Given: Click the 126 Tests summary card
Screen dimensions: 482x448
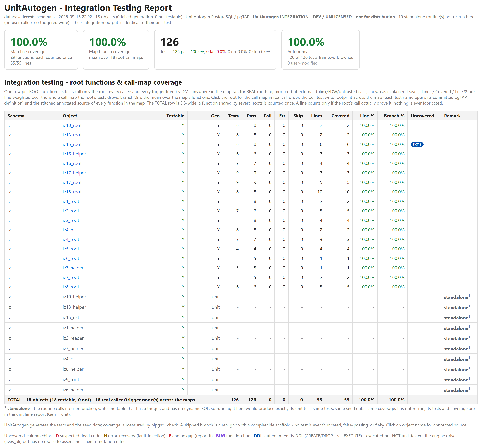Looking at the screenshot, I should tap(215, 50).
